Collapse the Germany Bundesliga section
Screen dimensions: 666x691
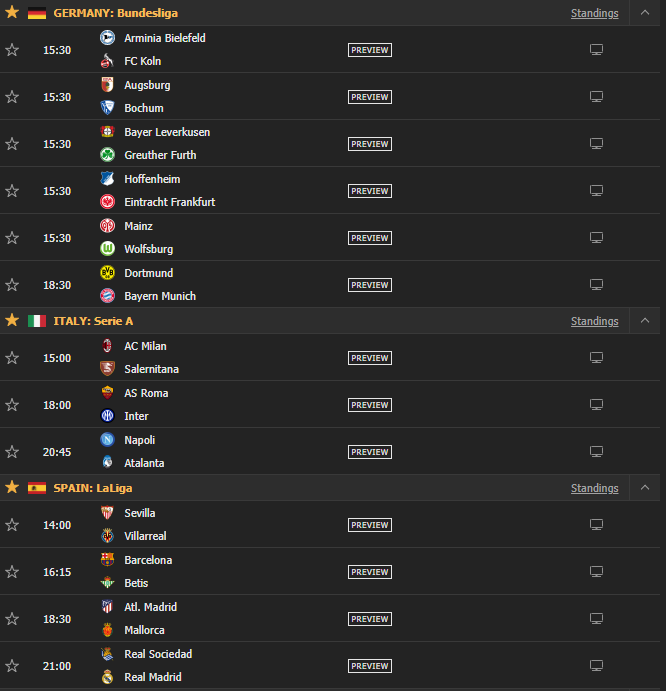pos(645,13)
